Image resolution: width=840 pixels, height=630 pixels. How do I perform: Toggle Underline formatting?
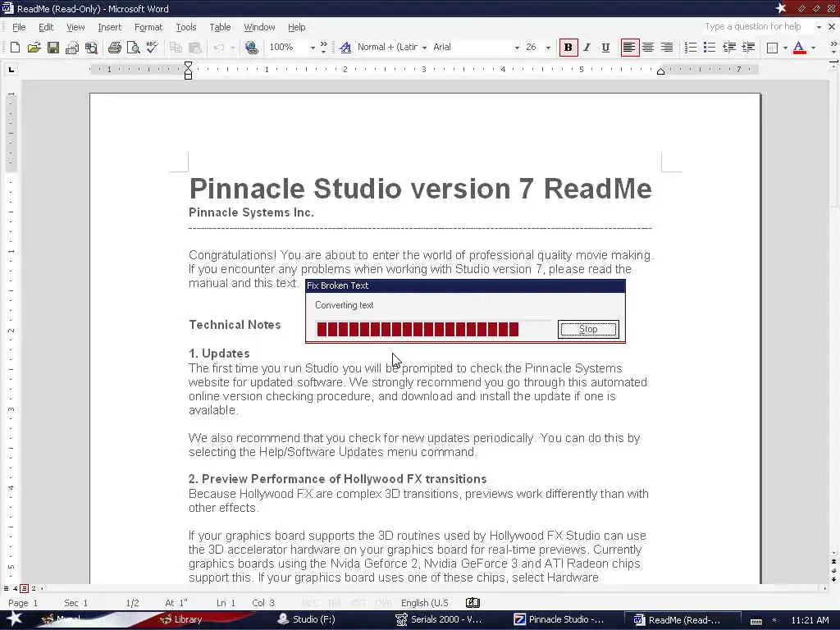coord(605,48)
